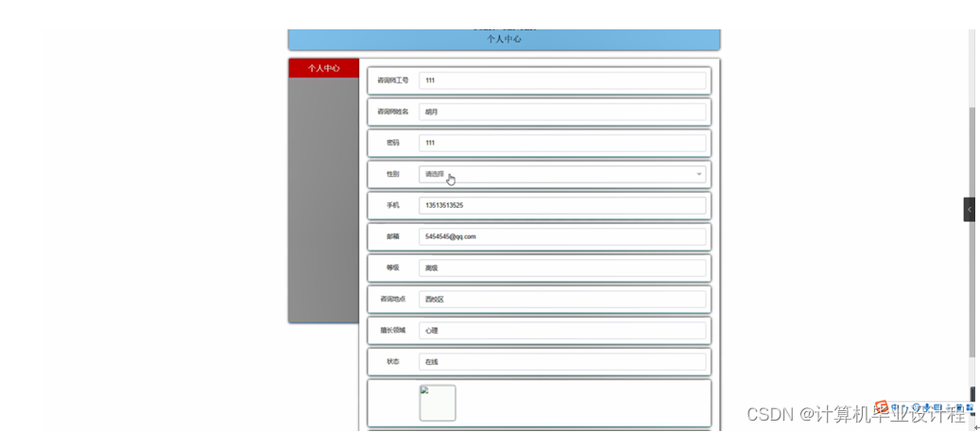Click the 状态 label
The width and height of the screenshot is (980, 432).
(x=392, y=362)
